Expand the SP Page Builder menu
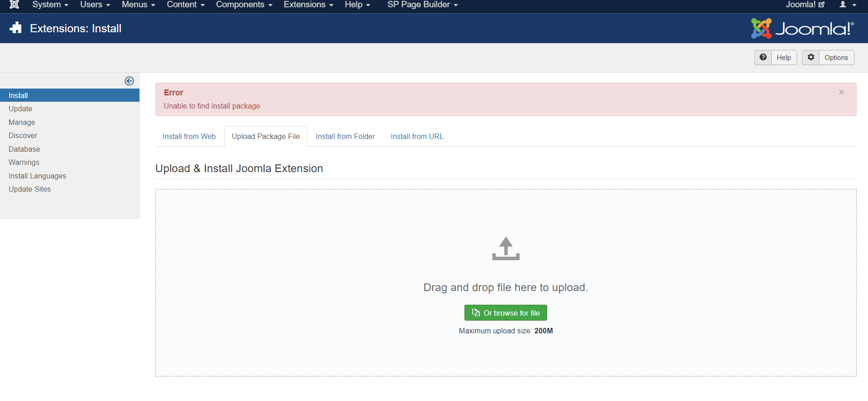This screenshot has height=401, width=868. 423,5
